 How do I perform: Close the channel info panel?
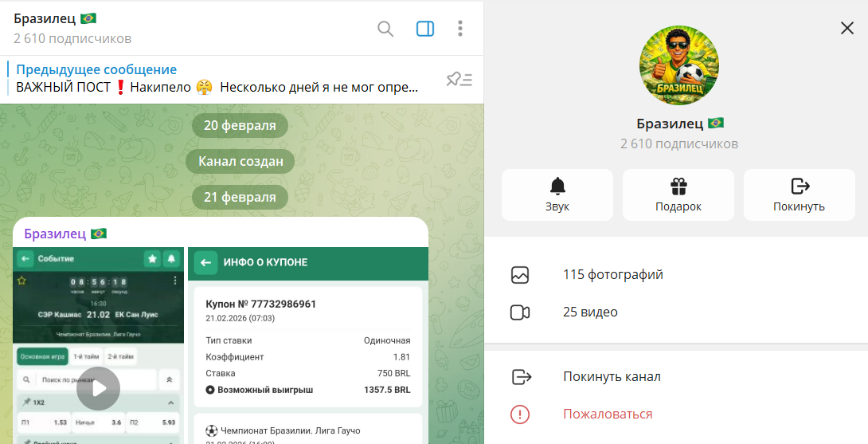[846, 29]
